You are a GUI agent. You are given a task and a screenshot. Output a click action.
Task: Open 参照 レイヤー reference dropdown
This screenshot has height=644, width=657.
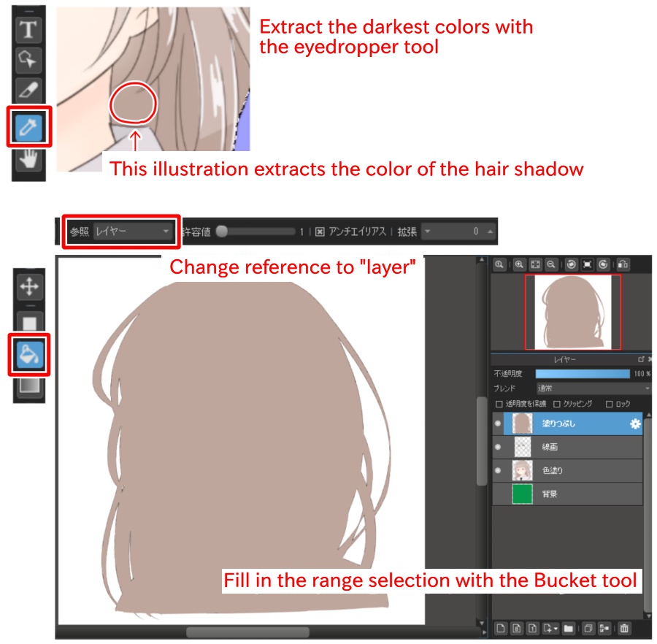click(x=132, y=231)
